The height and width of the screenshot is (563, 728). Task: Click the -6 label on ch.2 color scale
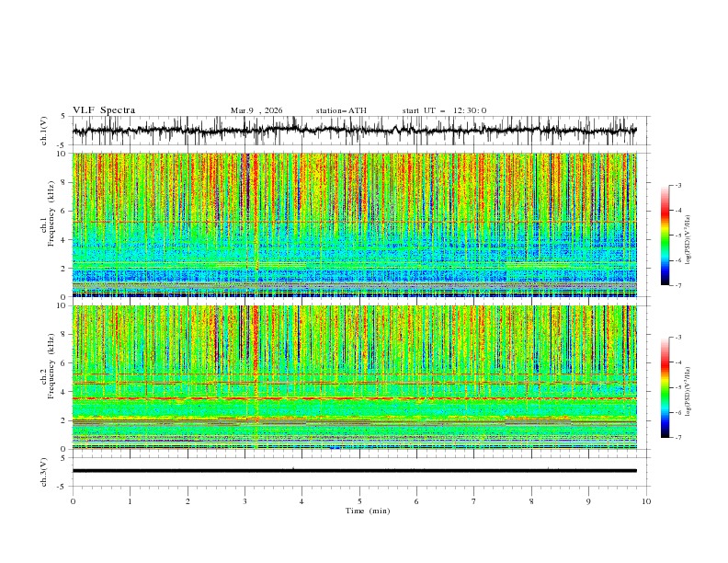click(678, 412)
